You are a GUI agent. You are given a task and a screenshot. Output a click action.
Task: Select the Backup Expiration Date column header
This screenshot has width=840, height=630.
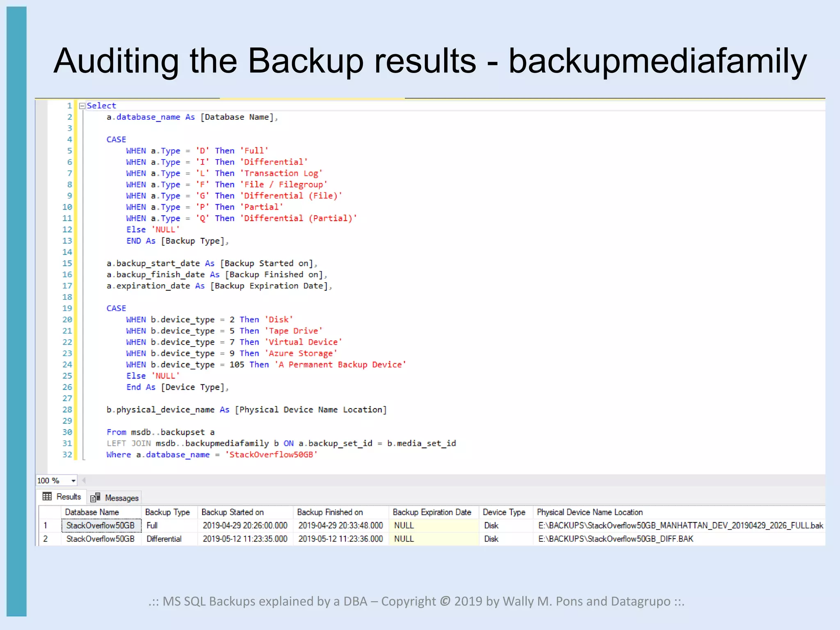pyautogui.click(x=434, y=512)
